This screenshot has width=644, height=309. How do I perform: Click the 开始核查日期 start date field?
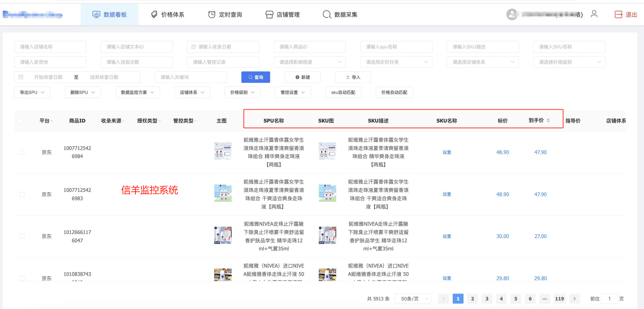pyautogui.click(x=48, y=77)
